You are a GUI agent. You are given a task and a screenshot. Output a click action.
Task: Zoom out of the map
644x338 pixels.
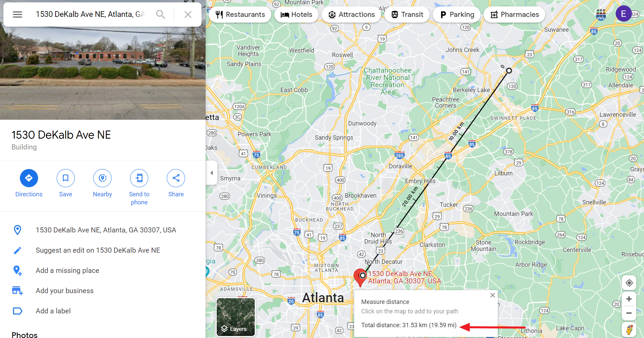(629, 313)
